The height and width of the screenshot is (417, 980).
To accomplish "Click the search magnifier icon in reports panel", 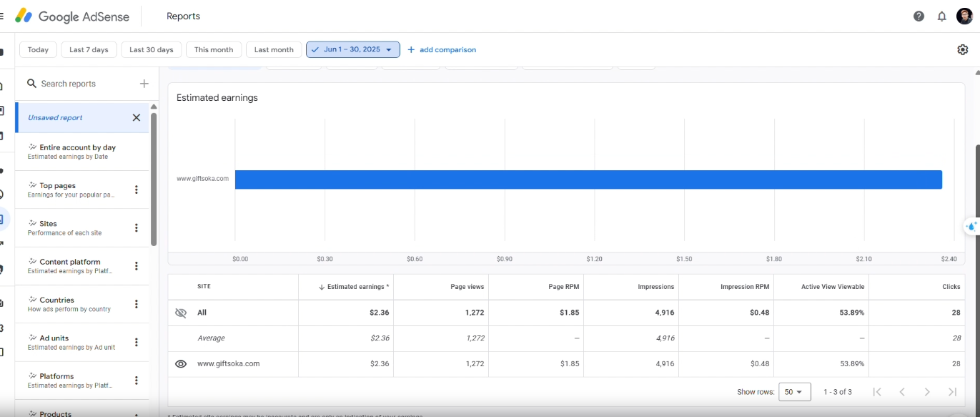I will [x=31, y=84].
